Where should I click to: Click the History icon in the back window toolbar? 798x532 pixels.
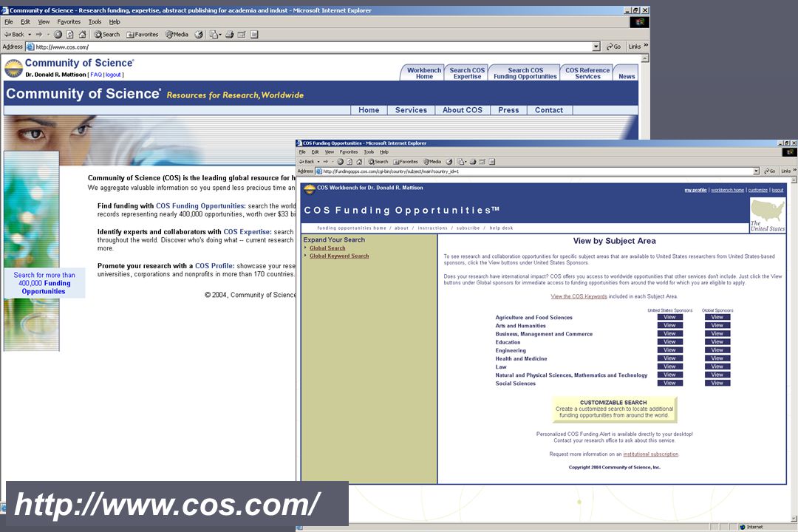click(x=199, y=35)
